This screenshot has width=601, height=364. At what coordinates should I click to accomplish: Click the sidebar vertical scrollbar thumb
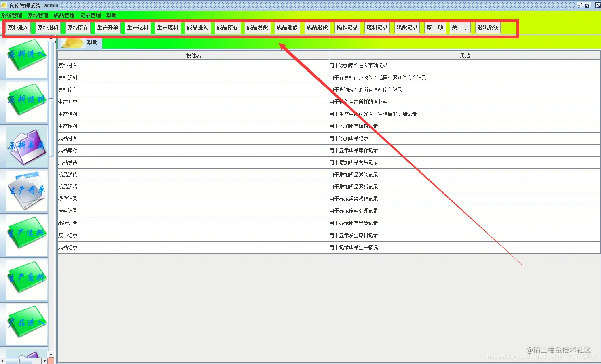point(51,99)
